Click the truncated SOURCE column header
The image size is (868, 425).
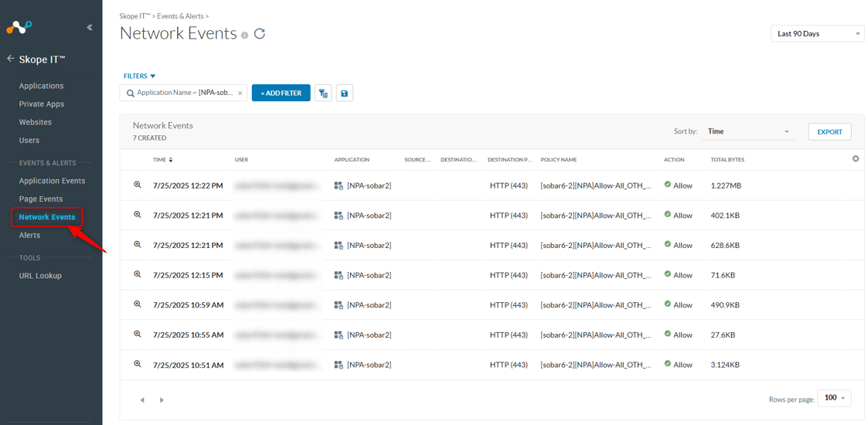(418, 160)
